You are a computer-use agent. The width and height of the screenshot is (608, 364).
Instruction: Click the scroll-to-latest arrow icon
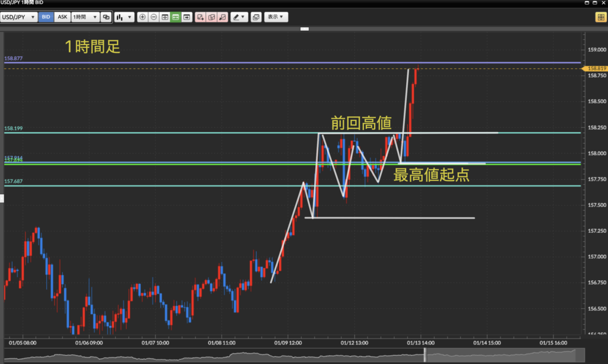click(x=187, y=17)
